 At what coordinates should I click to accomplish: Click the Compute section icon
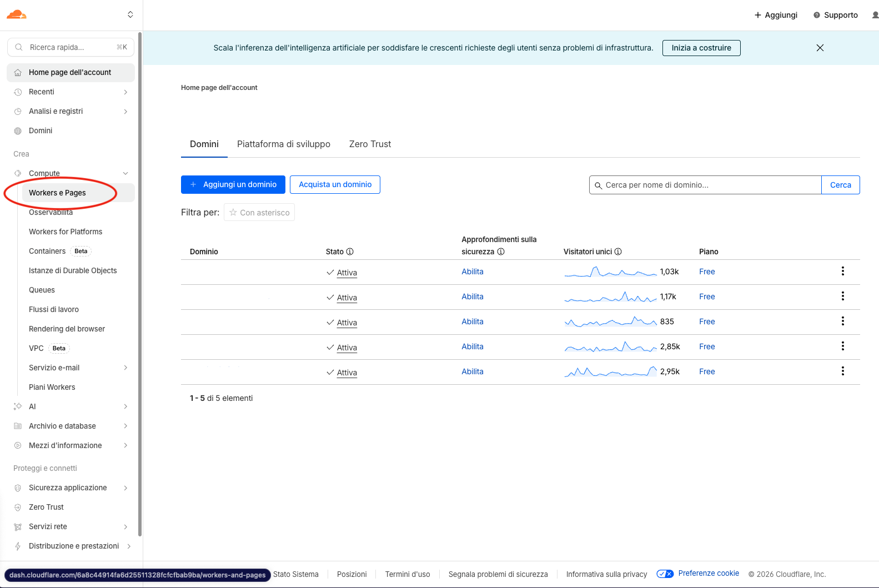pyautogui.click(x=18, y=173)
